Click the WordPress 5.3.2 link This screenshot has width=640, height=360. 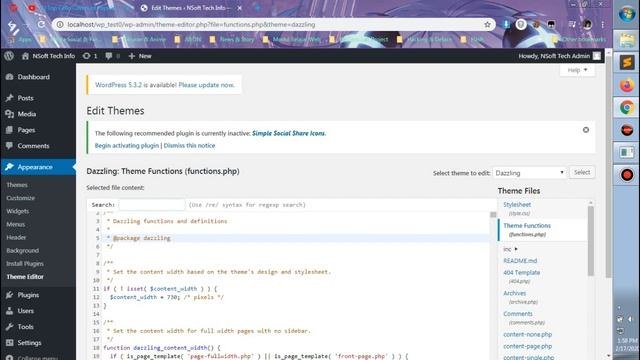point(118,85)
